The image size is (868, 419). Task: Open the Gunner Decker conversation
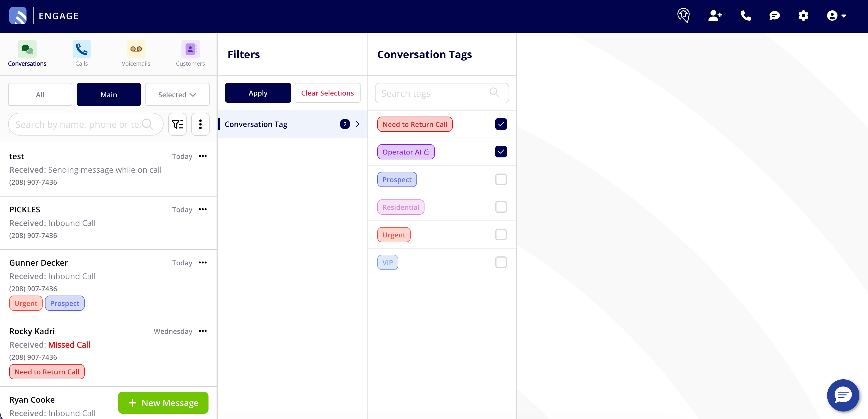coord(108,283)
